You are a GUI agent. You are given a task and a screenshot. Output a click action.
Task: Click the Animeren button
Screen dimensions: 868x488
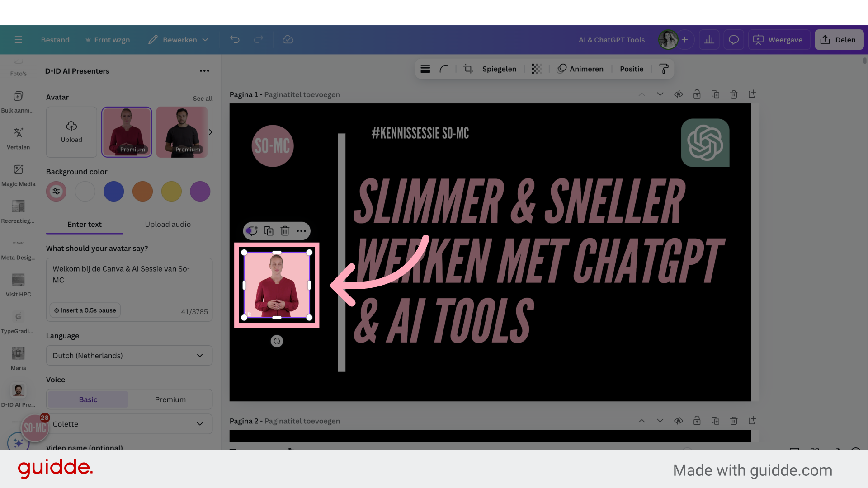580,69
